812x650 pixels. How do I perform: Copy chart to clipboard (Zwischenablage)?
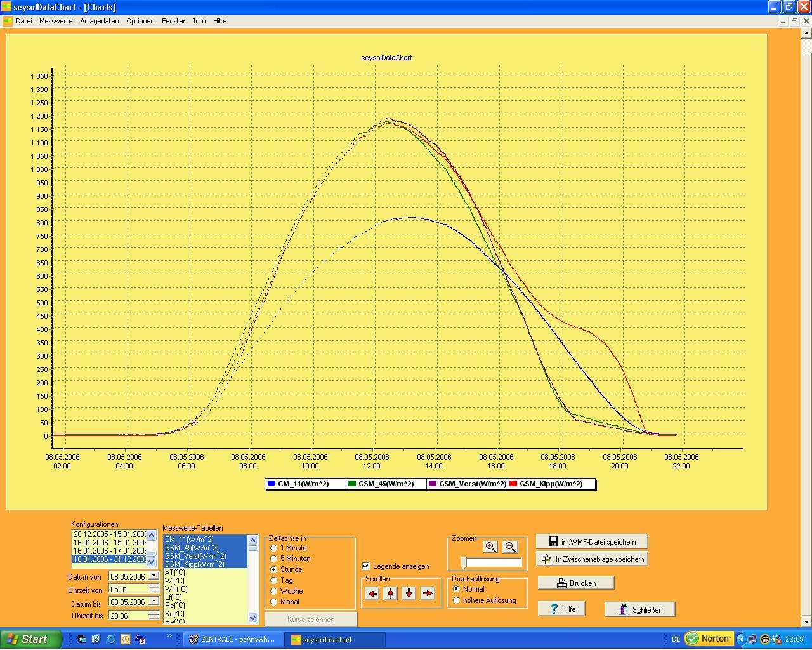[x=591, y=559]
